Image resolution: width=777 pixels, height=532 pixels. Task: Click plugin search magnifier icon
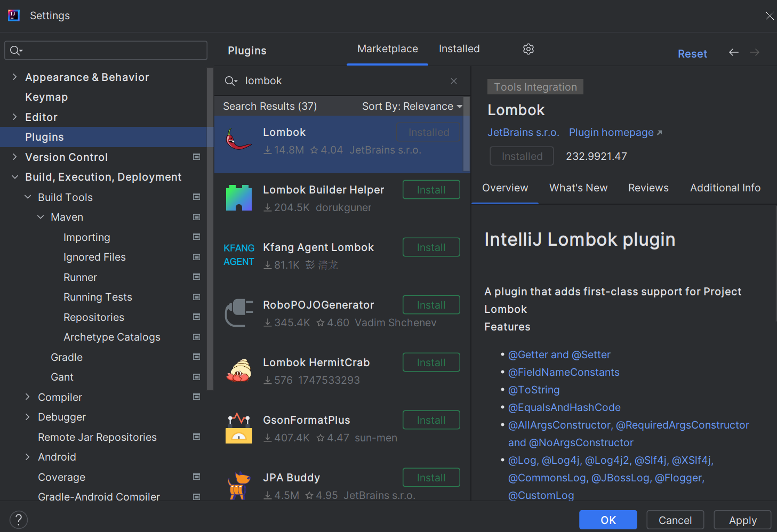click(x=230, y=81)
